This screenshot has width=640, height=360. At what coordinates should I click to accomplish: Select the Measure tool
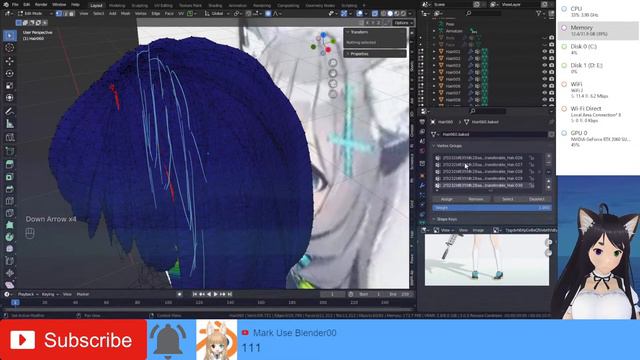(10, 124)
